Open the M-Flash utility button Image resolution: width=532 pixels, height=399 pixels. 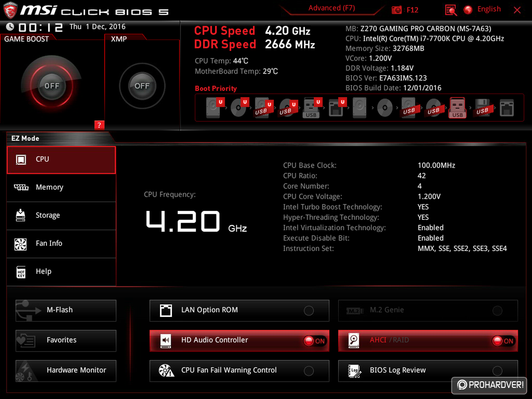pos(66,310)
